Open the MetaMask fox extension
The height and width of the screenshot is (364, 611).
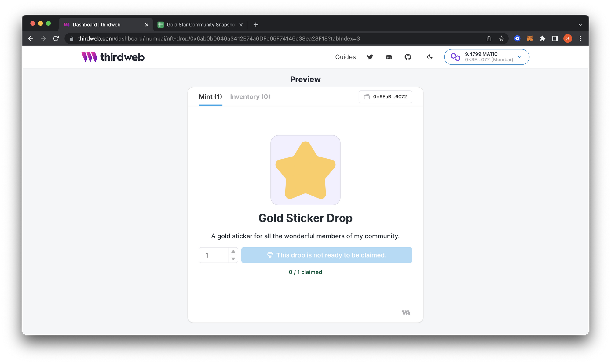tap(530, 38)
